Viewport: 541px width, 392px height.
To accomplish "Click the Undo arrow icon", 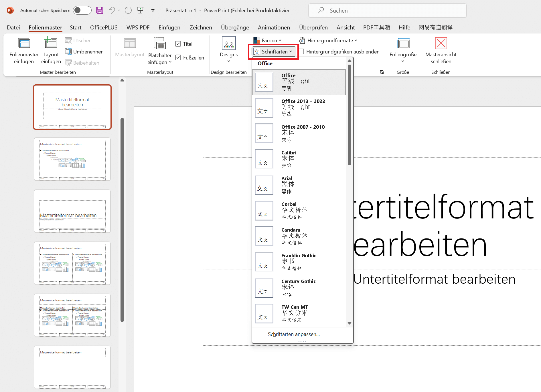I will pos(112,11).
